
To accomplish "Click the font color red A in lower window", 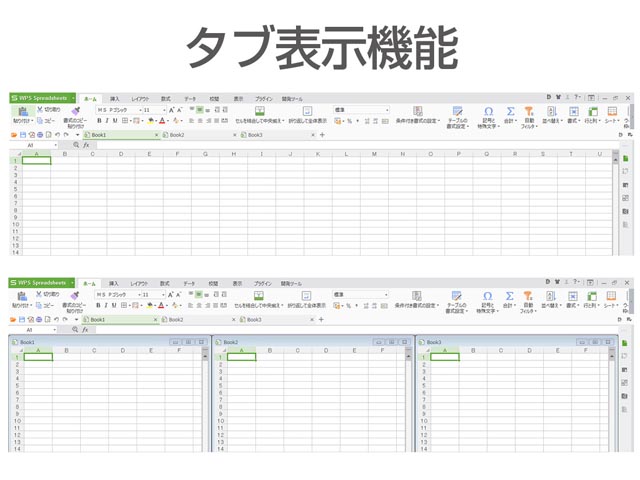I will (161, 305).
